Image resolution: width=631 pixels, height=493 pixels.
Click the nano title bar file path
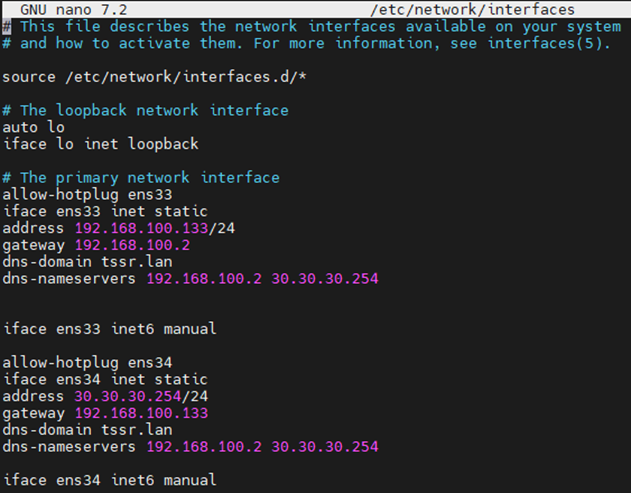point(472,9)
